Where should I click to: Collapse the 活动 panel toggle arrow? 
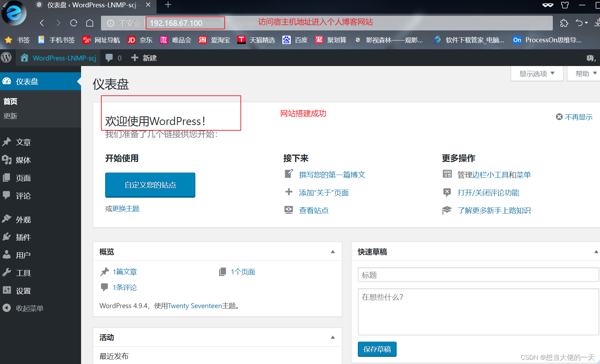pos(333,337)
